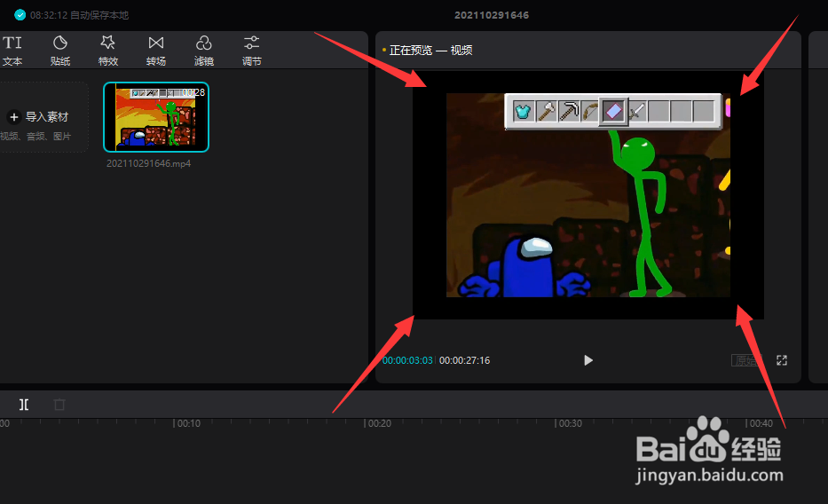
Task: Click the video preview canvas
Action: point(588,195)
